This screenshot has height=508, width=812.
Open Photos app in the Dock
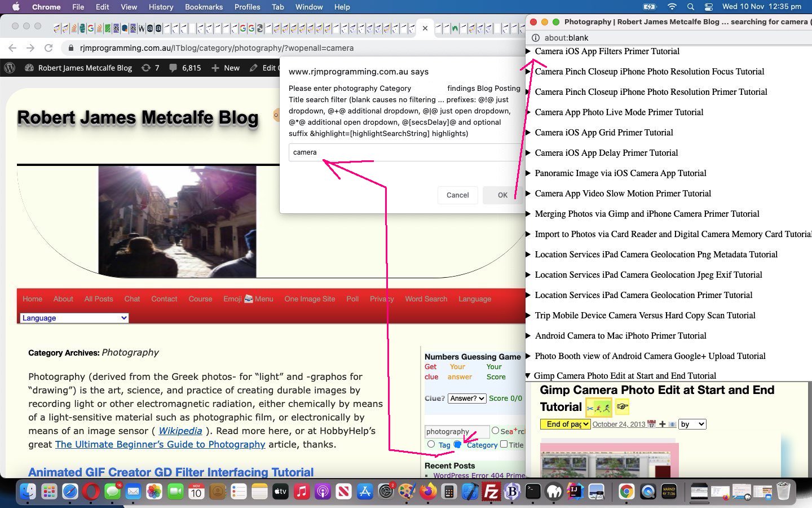tap(154, 492)
